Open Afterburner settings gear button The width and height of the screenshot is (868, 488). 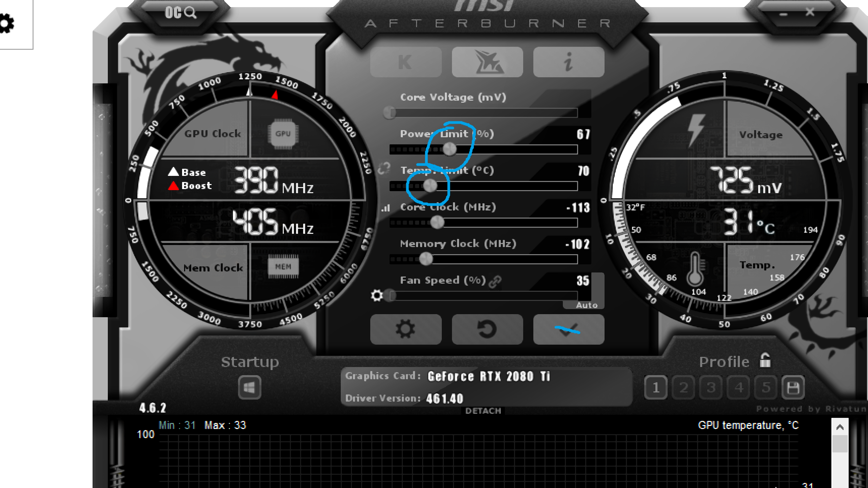click(406, 329)
